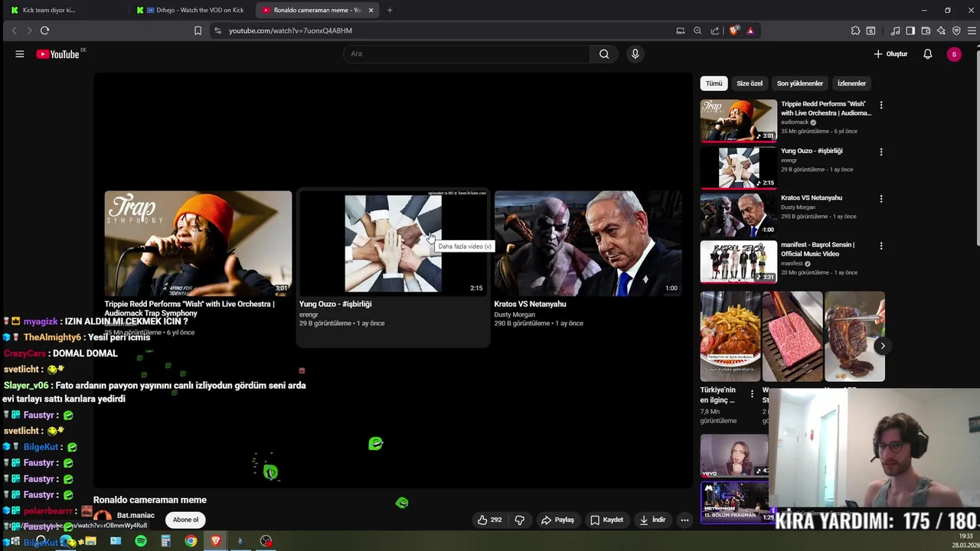Click the Oluştur create button
The width and height of the screenshot is (980, 551).
click(891, 54)
